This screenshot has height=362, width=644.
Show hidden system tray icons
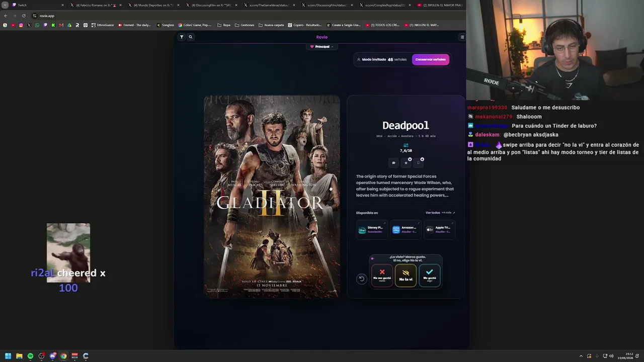coord(581,356)
